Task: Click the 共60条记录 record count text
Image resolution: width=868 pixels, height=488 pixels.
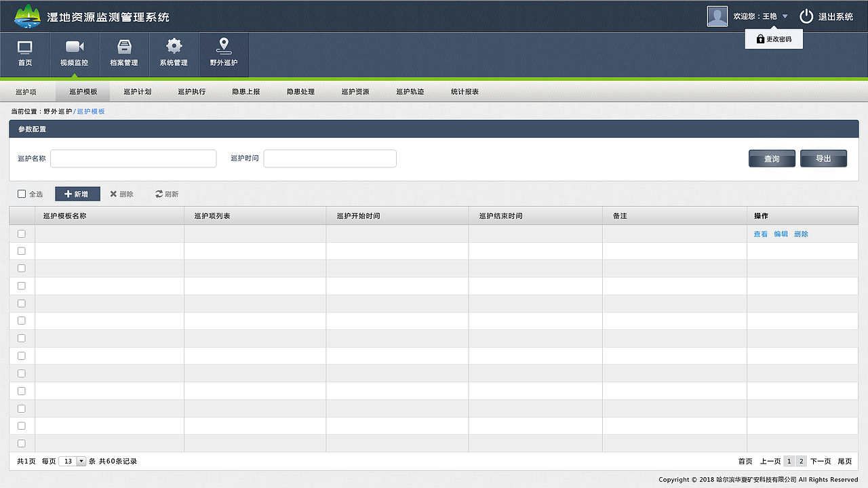Action: (118, 462)
